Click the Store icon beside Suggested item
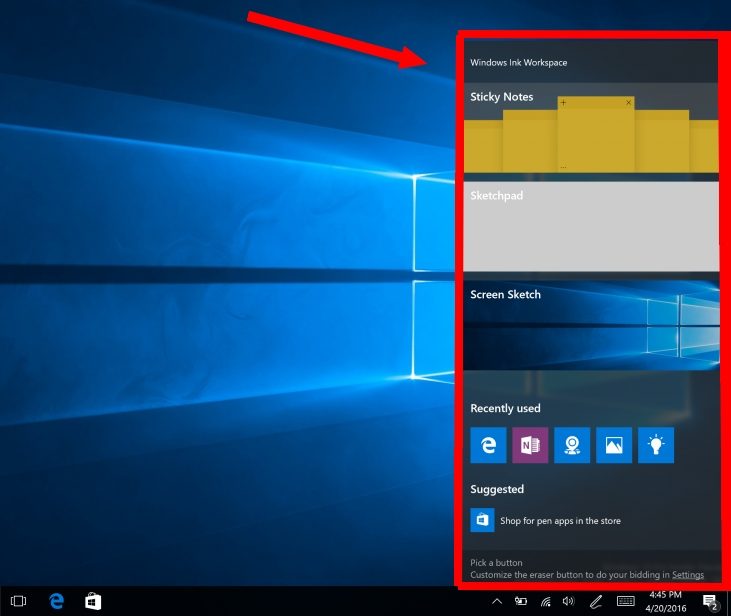 click(x=482, y=520)
